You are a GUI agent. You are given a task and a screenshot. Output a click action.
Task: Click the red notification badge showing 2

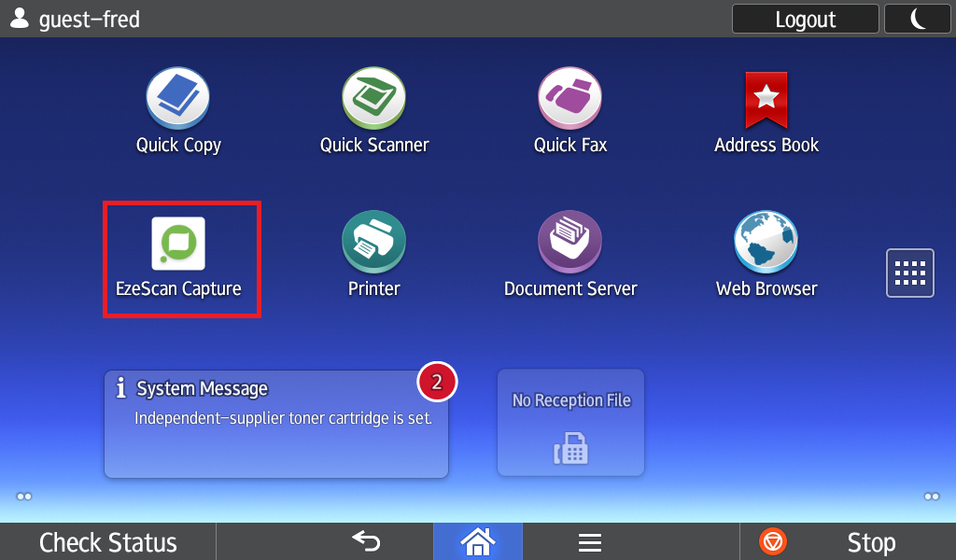[x=436, y=380]
